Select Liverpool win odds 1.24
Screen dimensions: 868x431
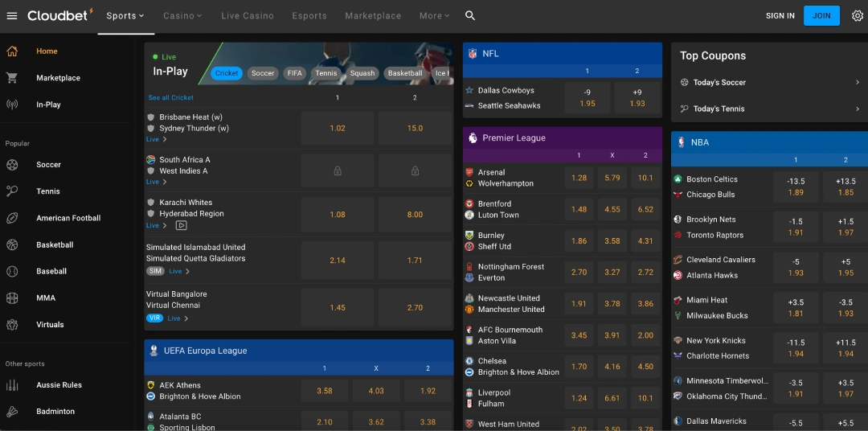click(579, 398)
